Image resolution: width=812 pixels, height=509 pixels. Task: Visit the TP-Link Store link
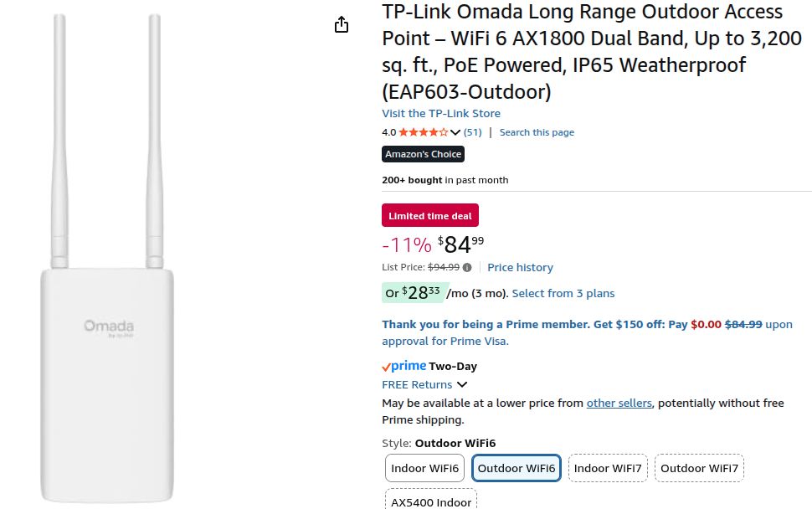pos(441,114)
